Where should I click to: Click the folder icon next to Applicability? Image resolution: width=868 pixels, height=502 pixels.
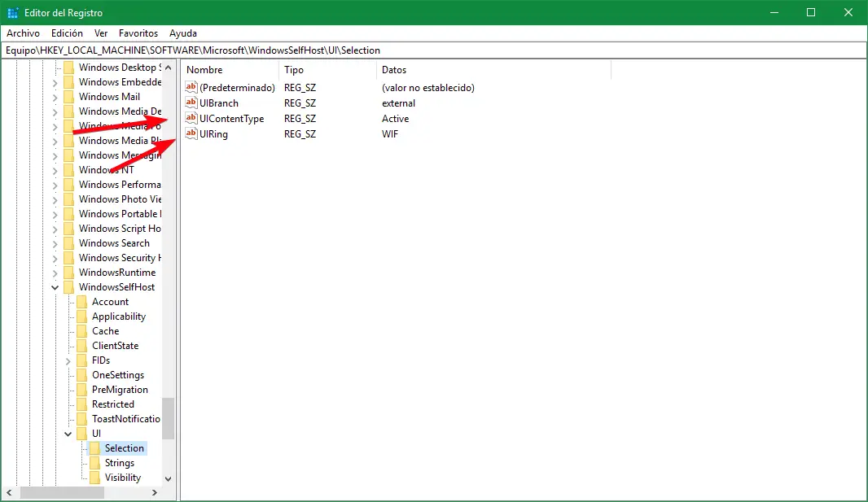point(82,316)
